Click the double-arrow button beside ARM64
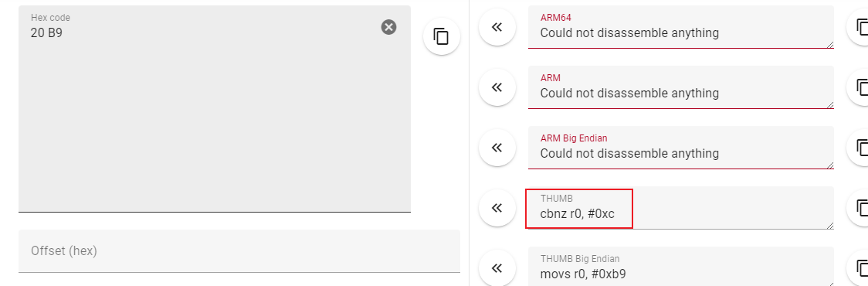This screenshot has height=286, width=868. coord(497,27)
